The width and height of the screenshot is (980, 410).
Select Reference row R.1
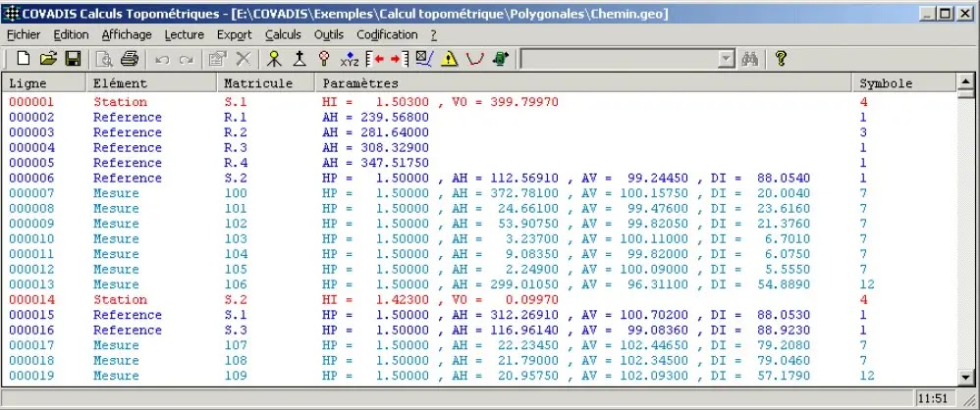tap(479, 117)
